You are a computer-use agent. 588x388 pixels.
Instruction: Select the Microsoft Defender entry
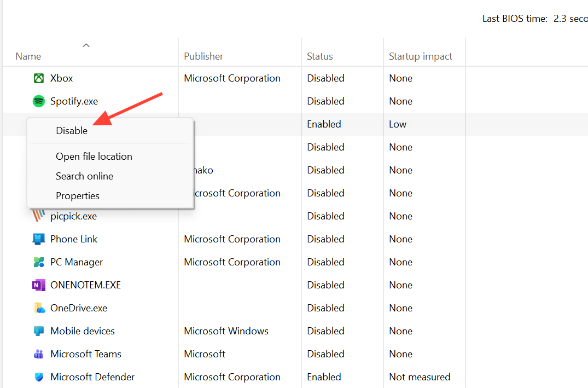click(x=92, y=377)
